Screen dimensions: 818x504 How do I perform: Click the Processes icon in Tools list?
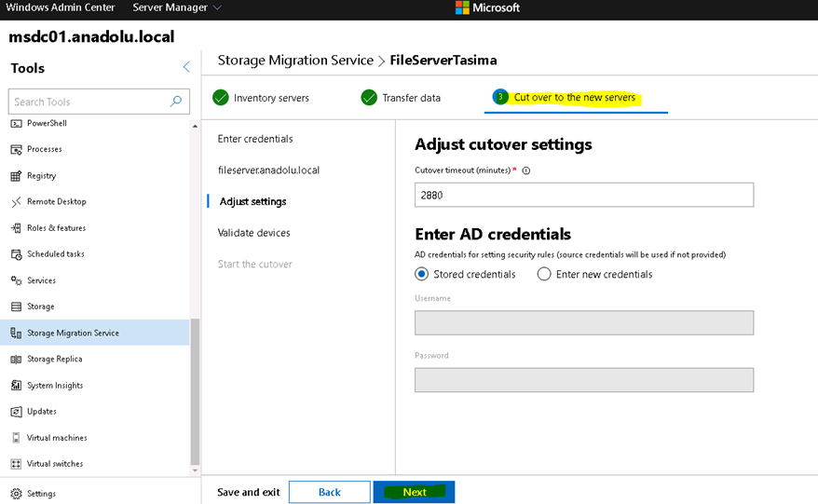[16, 150]
